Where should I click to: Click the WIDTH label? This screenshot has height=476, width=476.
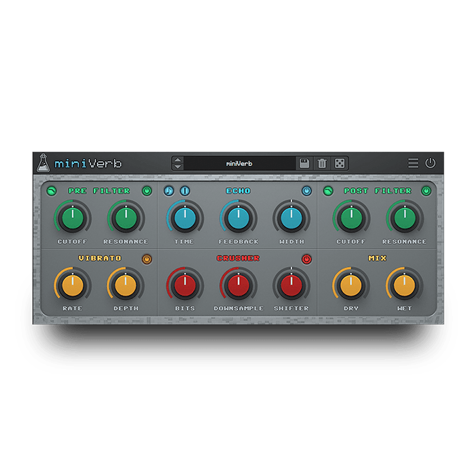(292, 242)
